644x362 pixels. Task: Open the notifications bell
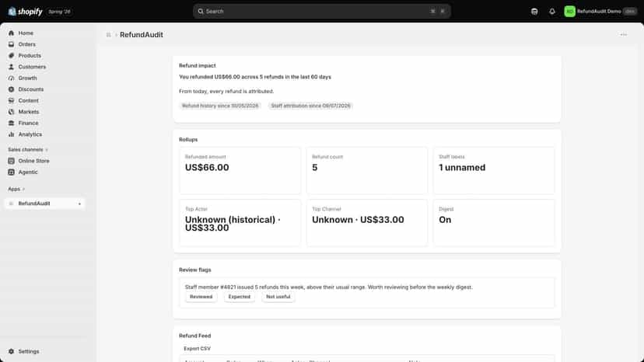pyautogui.click(x=552, y=12)
